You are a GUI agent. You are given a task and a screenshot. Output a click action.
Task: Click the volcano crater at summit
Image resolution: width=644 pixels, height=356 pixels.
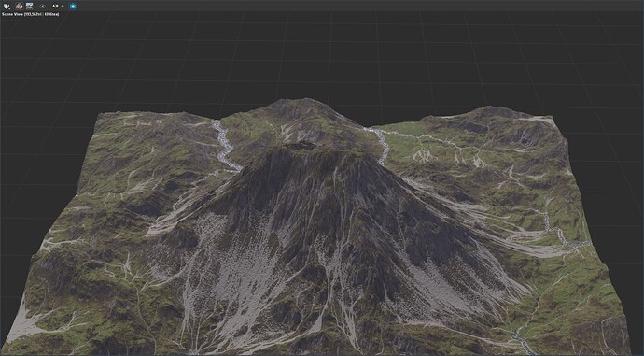[x=301, y=146]
